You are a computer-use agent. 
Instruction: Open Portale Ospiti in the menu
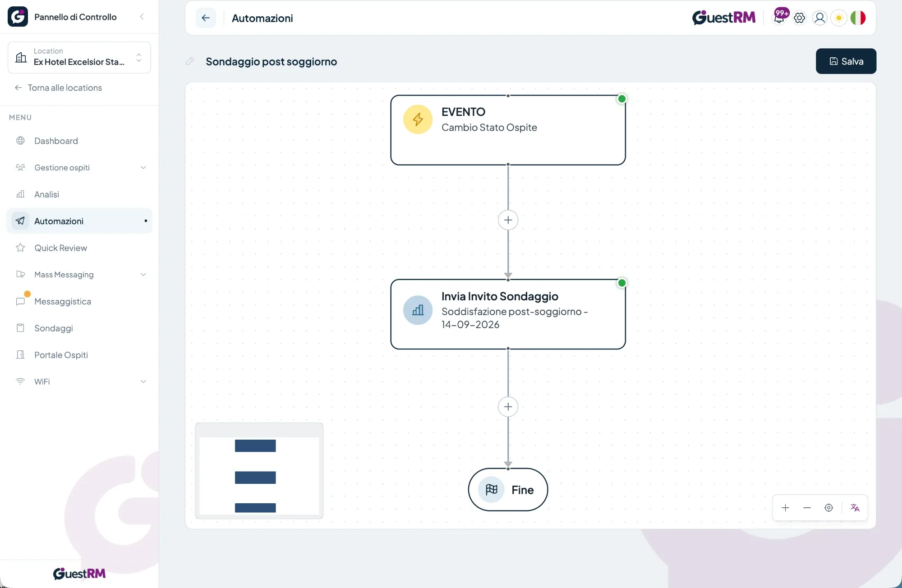coord(79,355)
